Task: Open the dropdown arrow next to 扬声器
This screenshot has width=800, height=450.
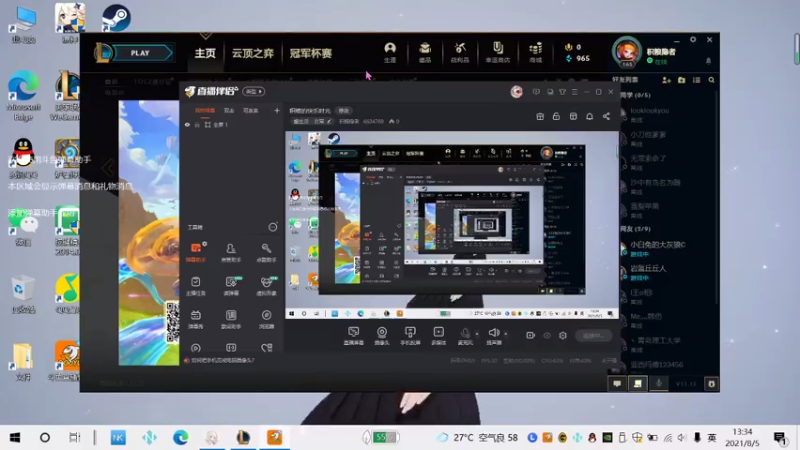Action: coord(506,334)
